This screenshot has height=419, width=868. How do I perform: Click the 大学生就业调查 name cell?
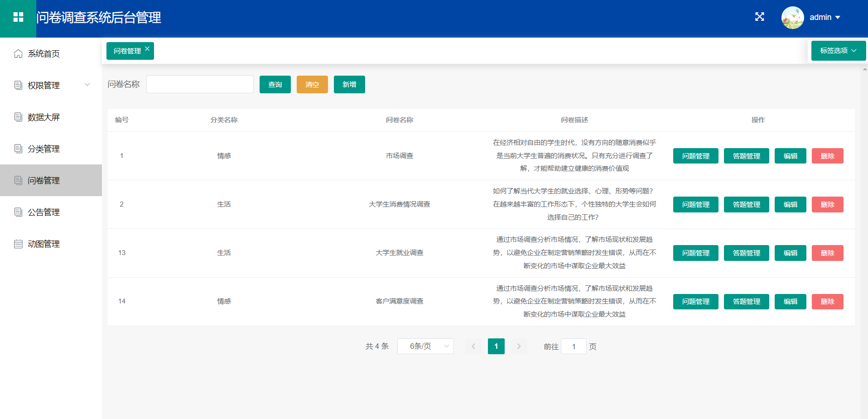tap(400, 253)
